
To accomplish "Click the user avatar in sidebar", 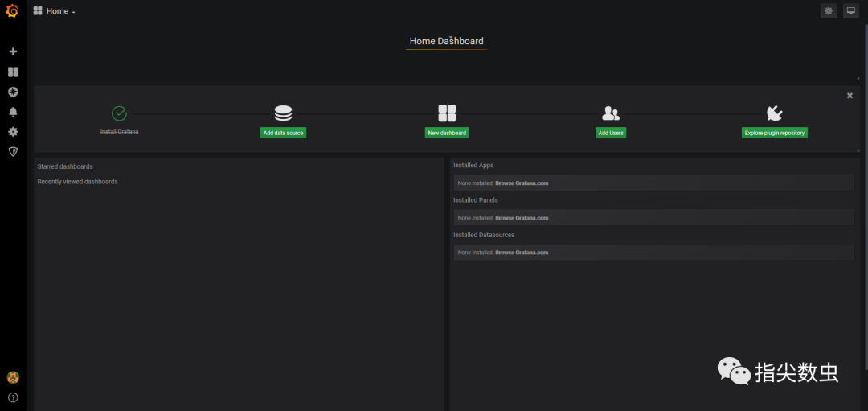I will (x=14, y=378).
